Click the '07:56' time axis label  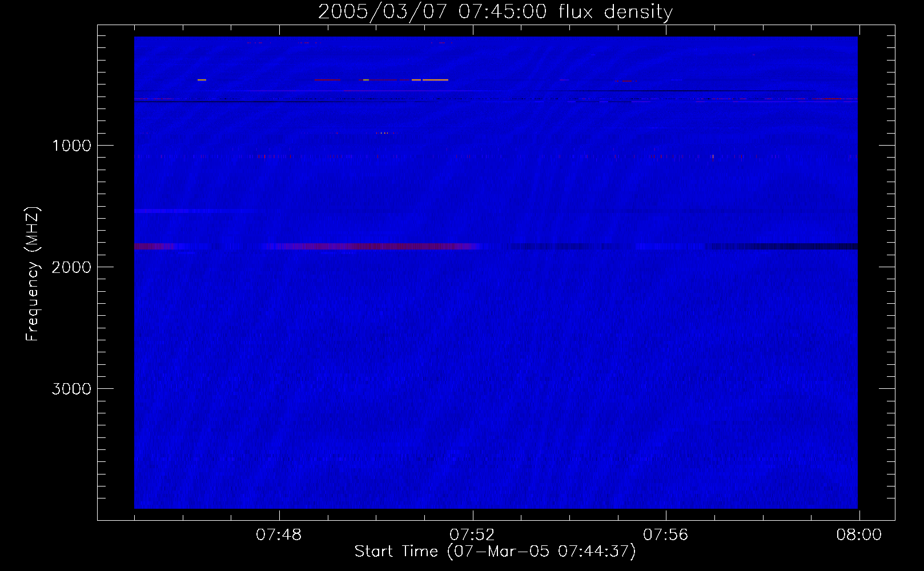[666, 535]
